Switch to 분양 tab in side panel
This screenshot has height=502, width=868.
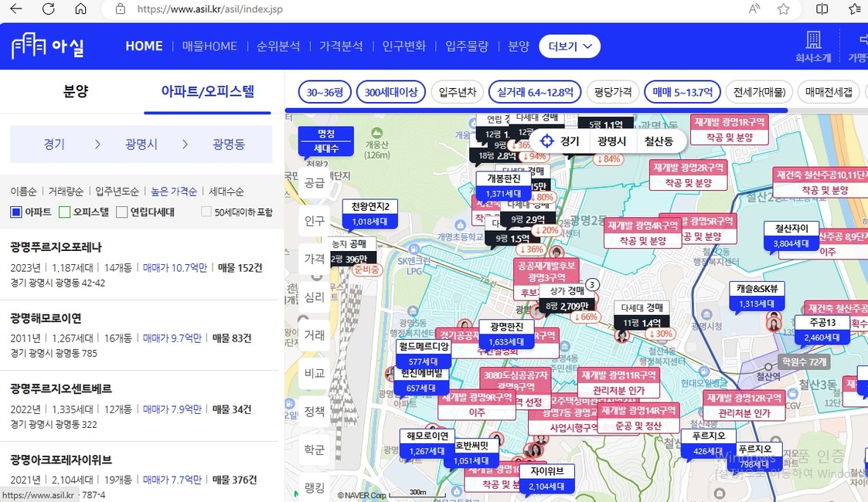pos(75,91)
